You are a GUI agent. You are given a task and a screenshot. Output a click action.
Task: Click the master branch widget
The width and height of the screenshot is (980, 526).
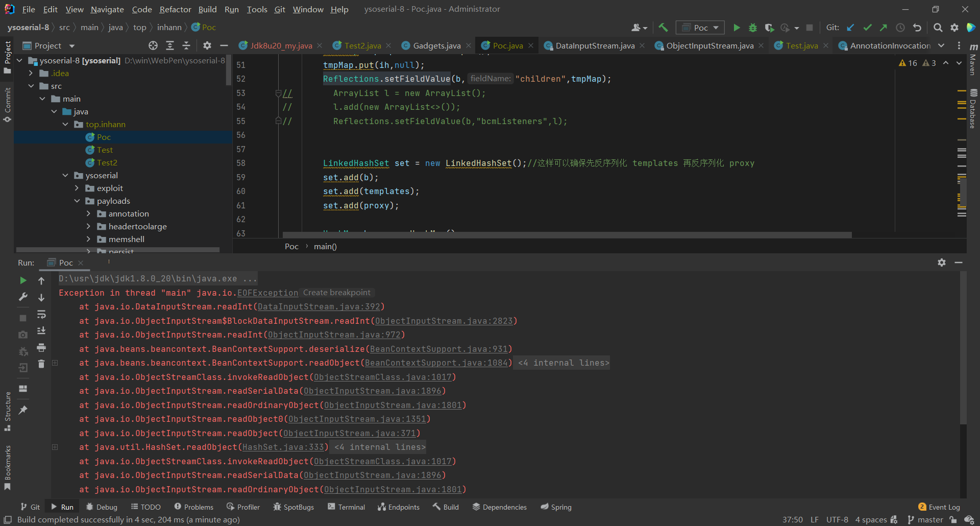(x=925, y=520)
